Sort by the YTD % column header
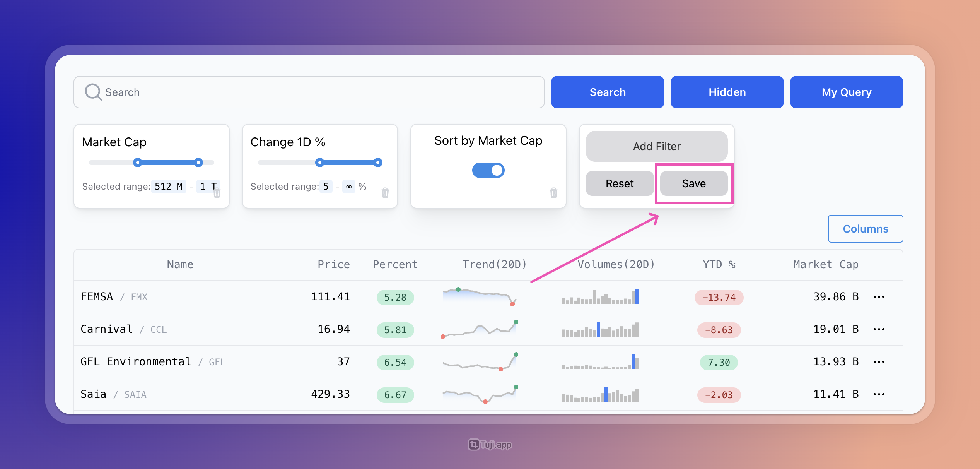Viewport: 980px width, 469px height. click(x=719, y=264)
